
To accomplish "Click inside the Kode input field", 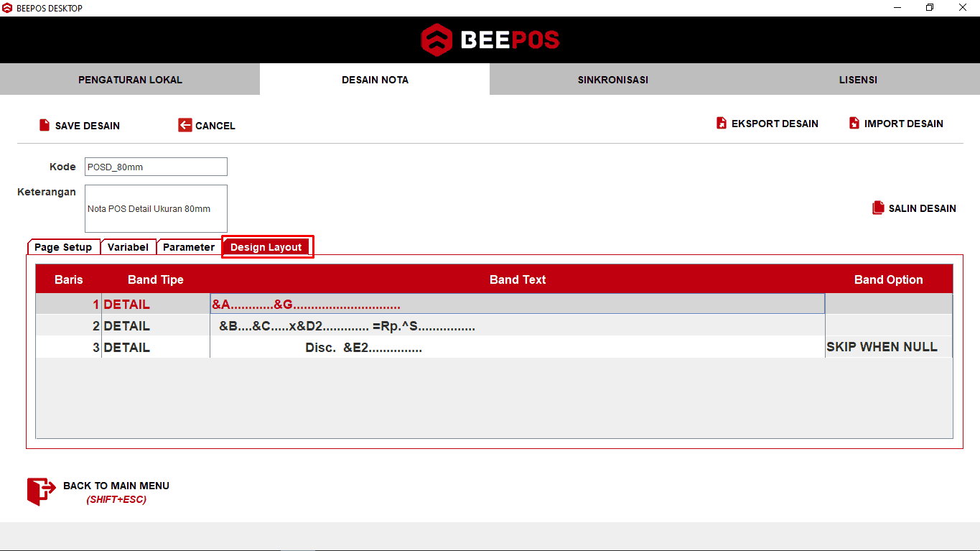I will [x=156, y=167].
